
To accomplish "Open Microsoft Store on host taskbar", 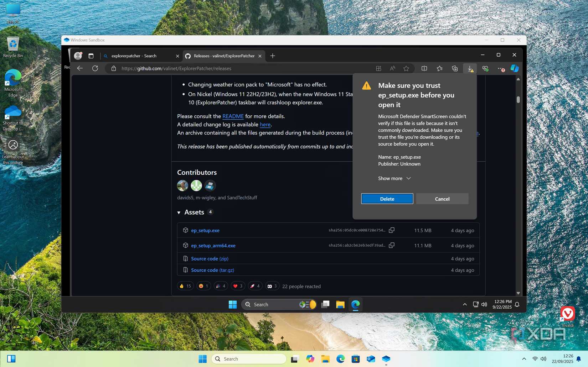I will [356, 359].
